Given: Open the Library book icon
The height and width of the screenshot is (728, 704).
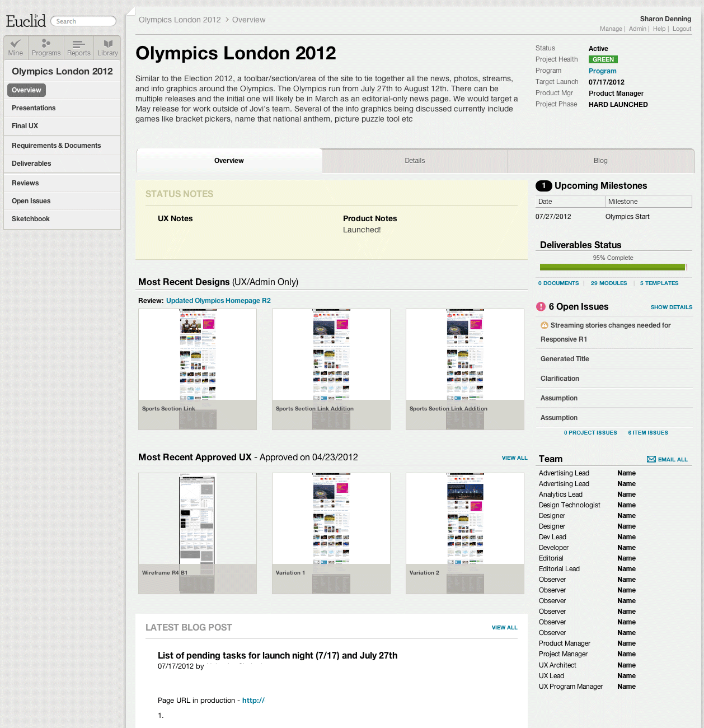Looking at the screenshot, I should (107, 48).
